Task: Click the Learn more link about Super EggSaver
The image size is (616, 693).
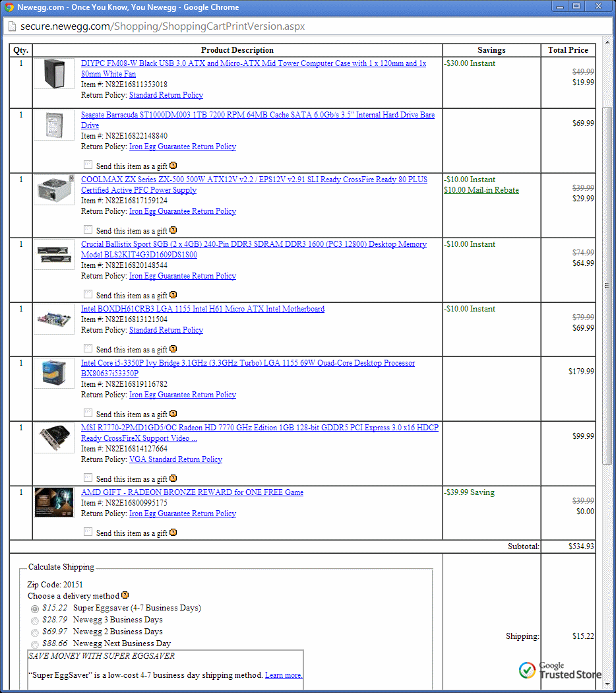Action: [x=284, y=675]
